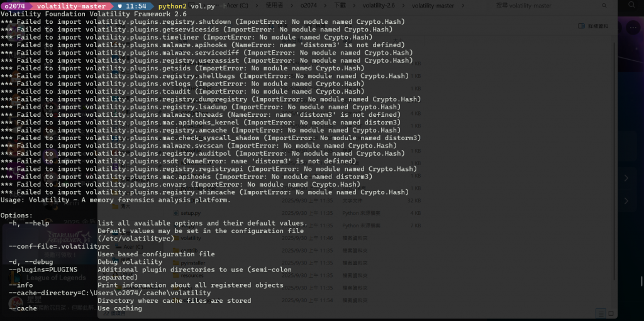Click the Acer (C:) drive icon in sidebar
The image size is (644, 321).
119,247
